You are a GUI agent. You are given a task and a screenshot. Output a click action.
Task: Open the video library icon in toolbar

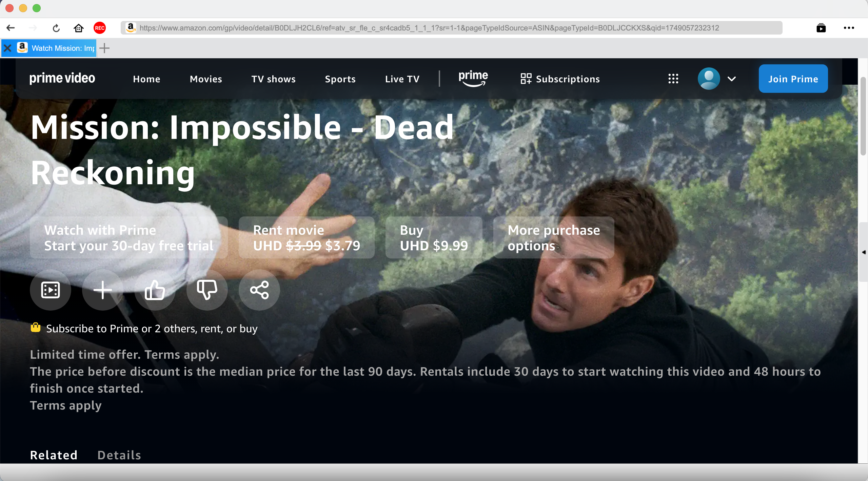821,28
